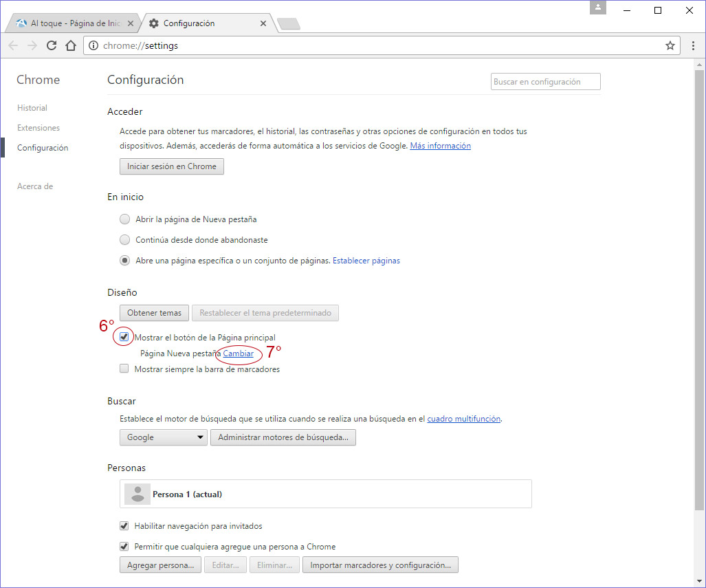Open the Home page button
706x588 pixels.
coord(71,45)
